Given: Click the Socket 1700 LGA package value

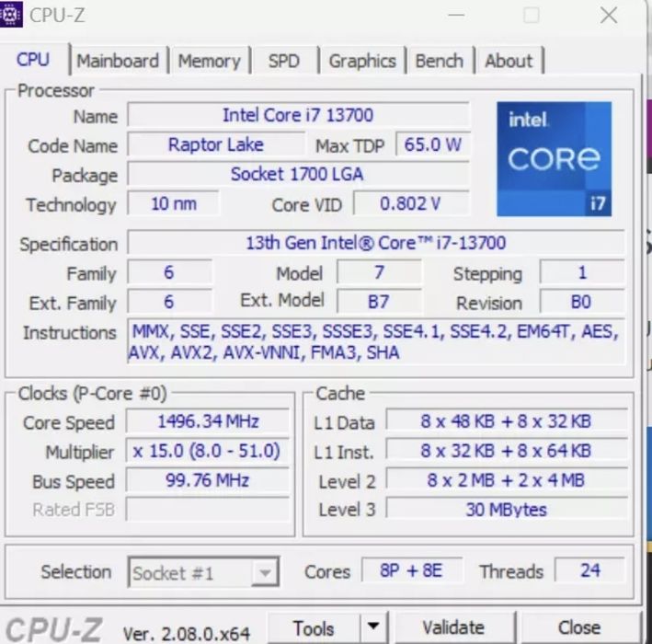Looking at the screenshot, I should point(299,174).
